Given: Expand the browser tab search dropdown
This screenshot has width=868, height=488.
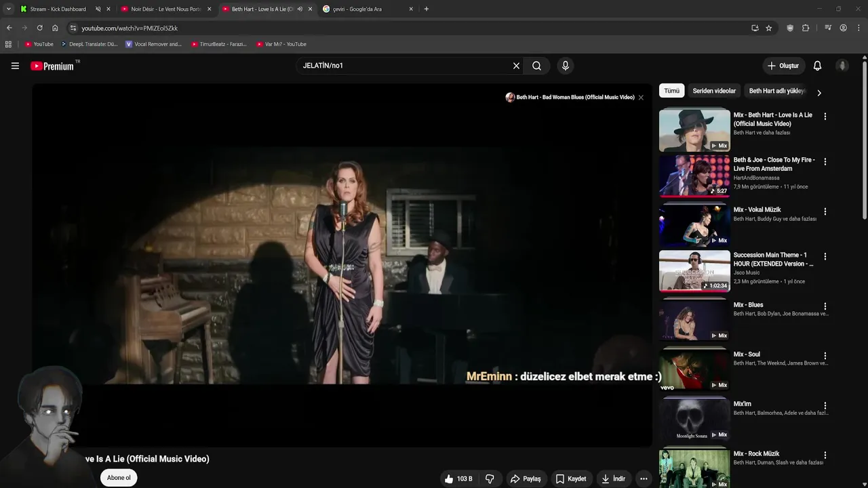Looking at the screenshot, I should 8,9.
